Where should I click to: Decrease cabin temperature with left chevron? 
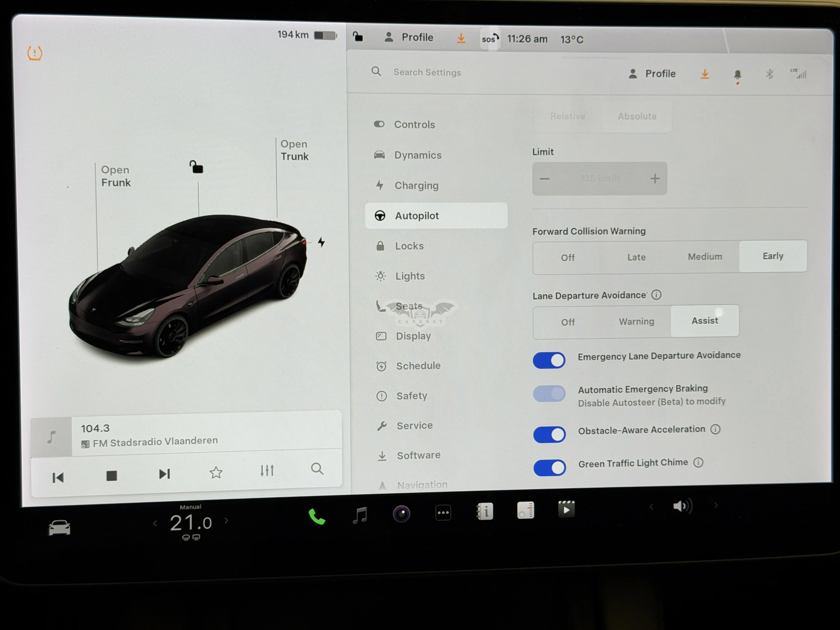[x=155, y=523]
